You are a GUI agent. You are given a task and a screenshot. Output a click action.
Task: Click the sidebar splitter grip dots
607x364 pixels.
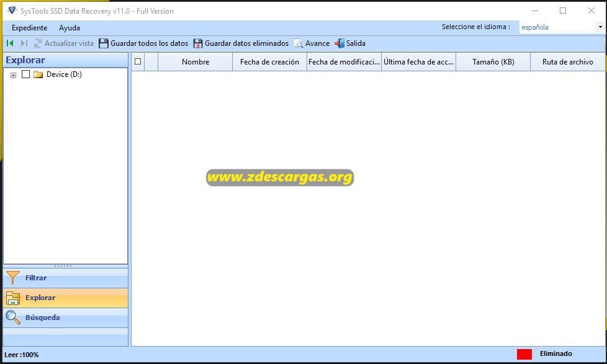click(x=63, y=266)
